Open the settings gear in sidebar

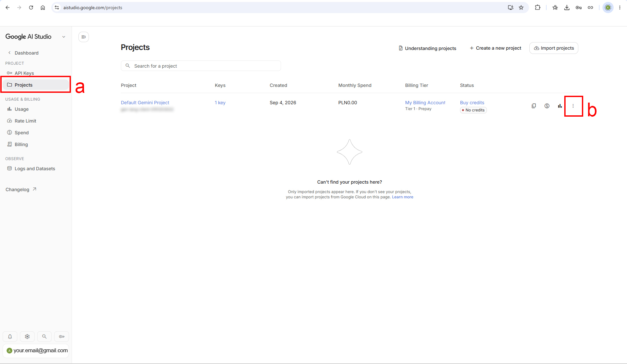[x=27, y=337]
